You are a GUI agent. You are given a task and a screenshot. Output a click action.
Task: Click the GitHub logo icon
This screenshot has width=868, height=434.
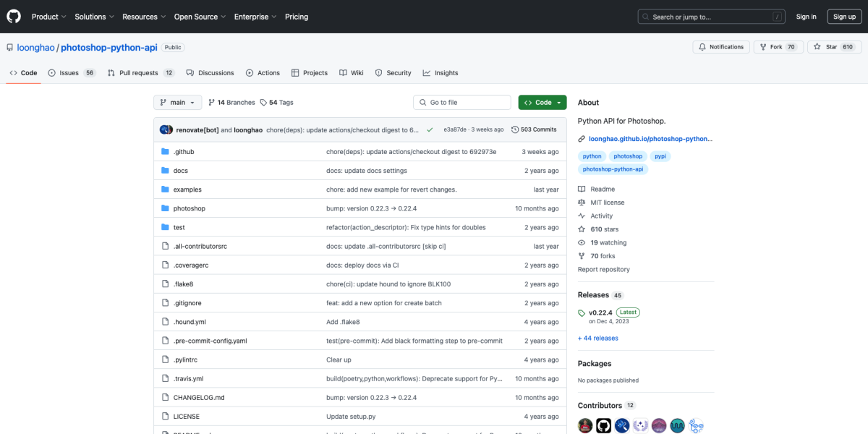pyautogui.click(x=14, y=17)
